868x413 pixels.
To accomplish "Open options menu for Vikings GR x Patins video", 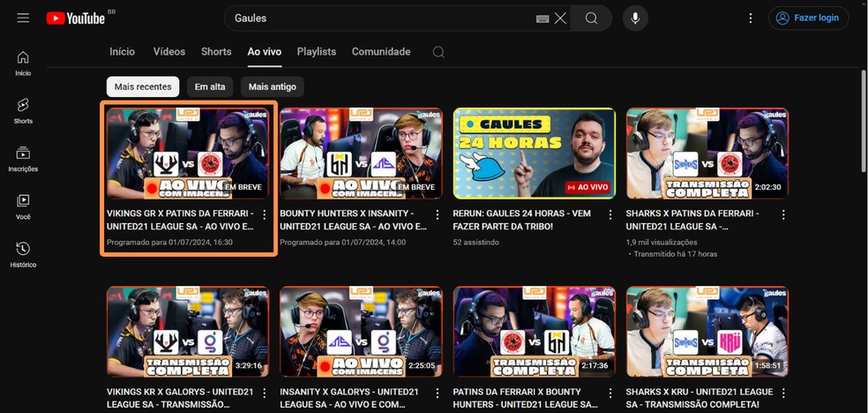I will pos(264,214).
